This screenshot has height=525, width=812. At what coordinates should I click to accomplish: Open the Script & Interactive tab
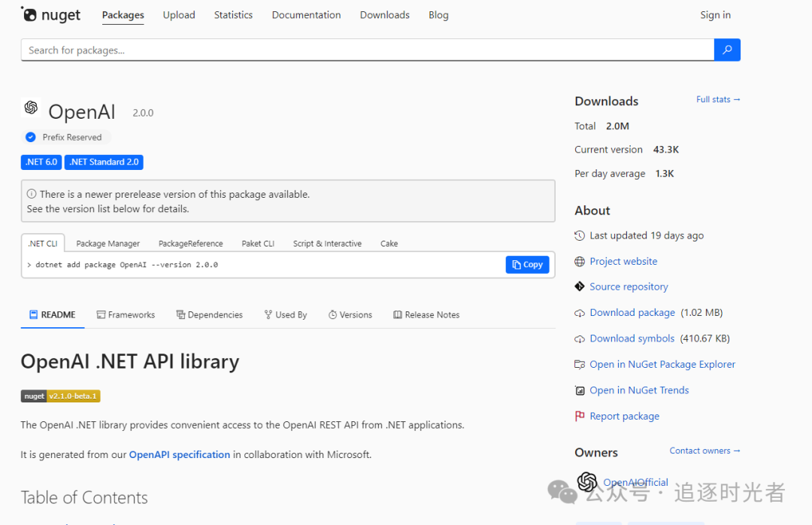[327, 243]
